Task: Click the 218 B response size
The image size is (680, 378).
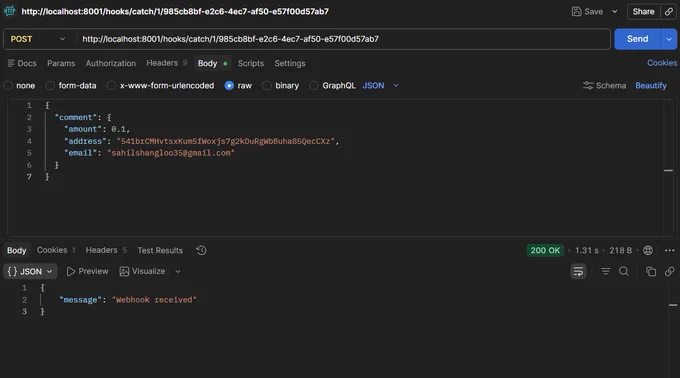Action: pyautogui.click(x=621, y=250)
